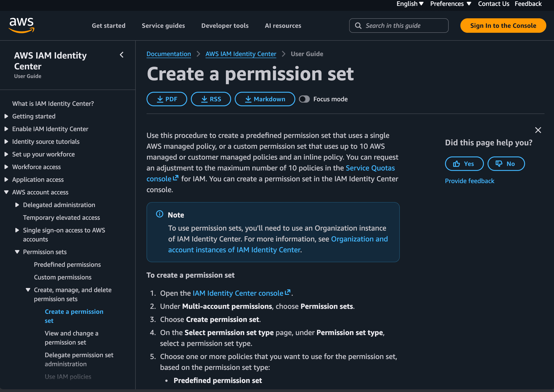This screenshot has height=392, width=554.
Task: Click User Guide breadcrumb text
Action: pyautogui.click(x=307, y=54)
